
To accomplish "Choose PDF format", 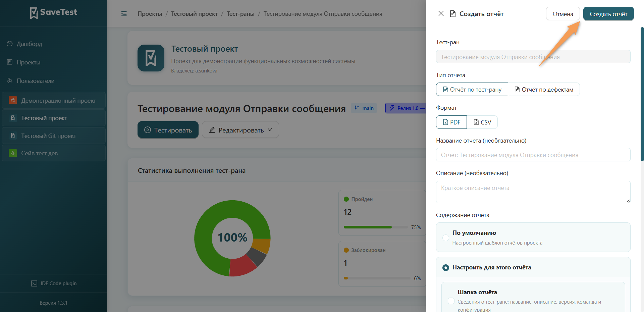I will pos(451,122).
